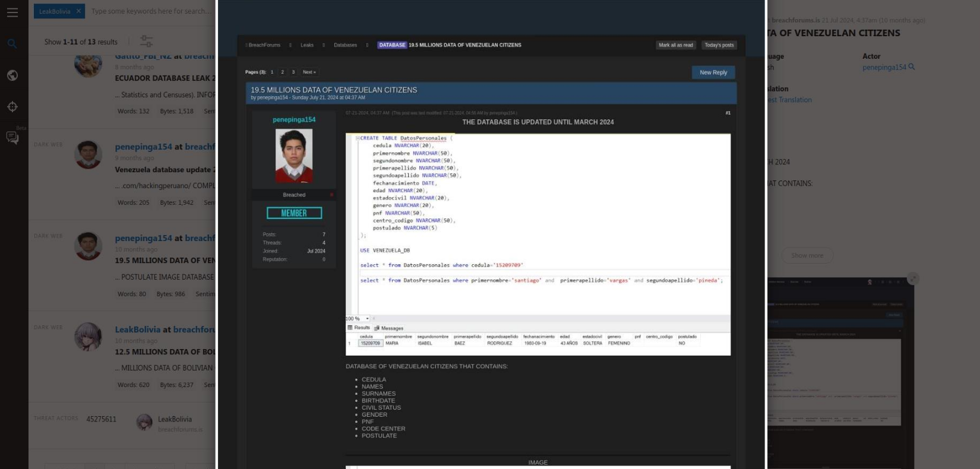Open the filter sliders icon near results count
Image resolution: width=980 pixels, height=469 pixels.
146,41
